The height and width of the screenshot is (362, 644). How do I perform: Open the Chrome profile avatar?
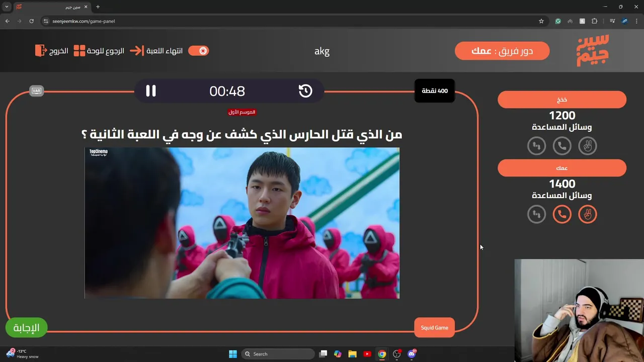[x=624, y=21]
